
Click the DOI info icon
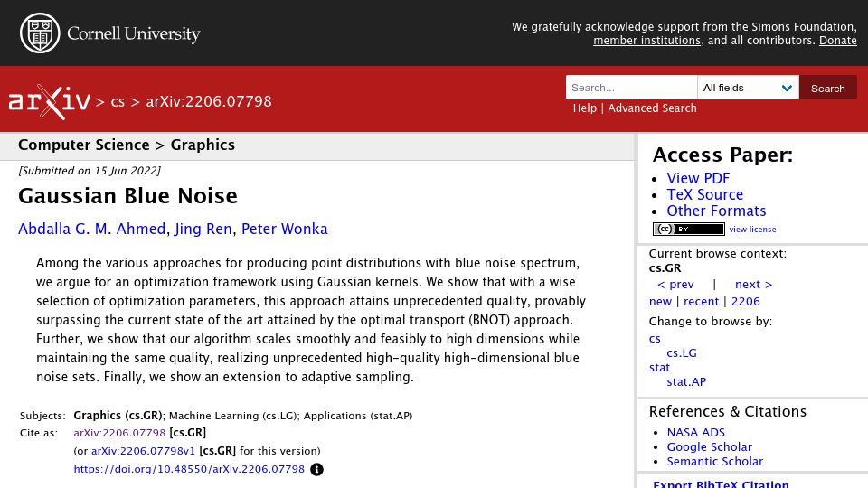click(316, 470)
